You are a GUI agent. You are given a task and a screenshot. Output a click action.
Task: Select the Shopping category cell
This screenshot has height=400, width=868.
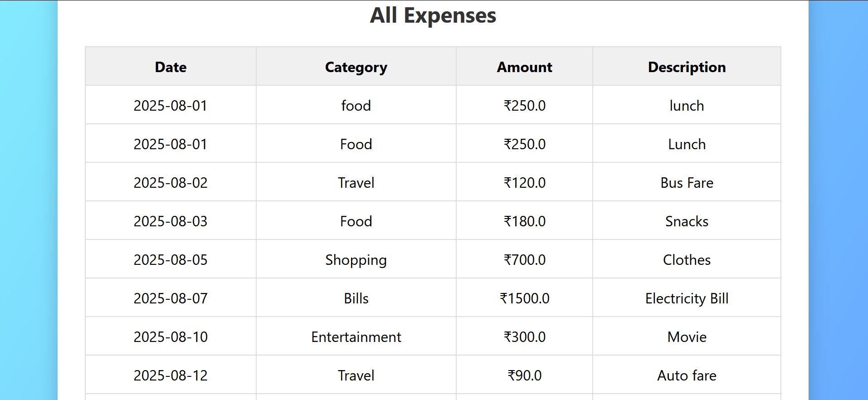point(356,259)
